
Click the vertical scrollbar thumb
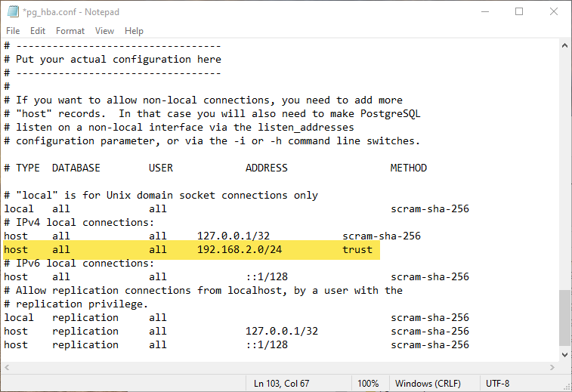(x=565, y=316)
